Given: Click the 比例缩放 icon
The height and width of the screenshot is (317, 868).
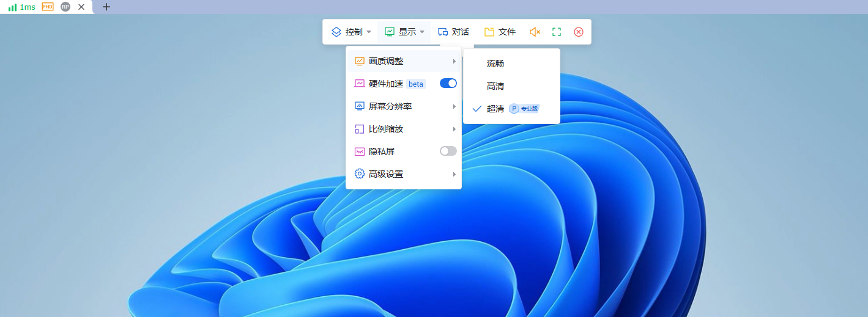Looking at the screenshot, I should click(x=360, y=129).
